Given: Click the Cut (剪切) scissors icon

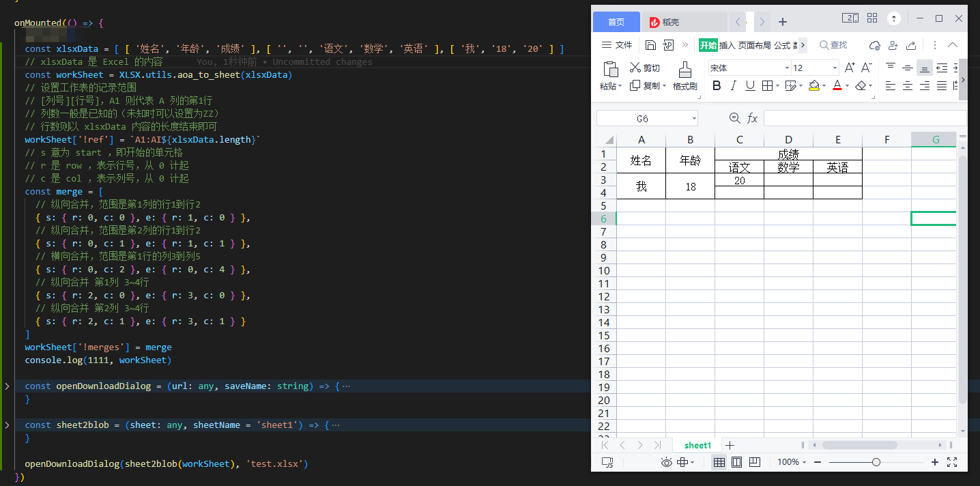Looking at the screenshot, I should [635, 68].
